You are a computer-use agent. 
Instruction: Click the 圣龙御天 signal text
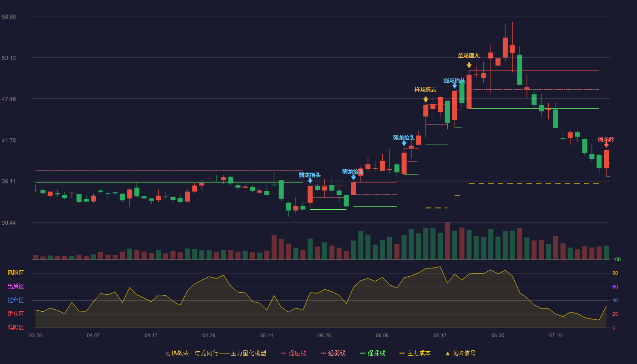pos(469,55)
